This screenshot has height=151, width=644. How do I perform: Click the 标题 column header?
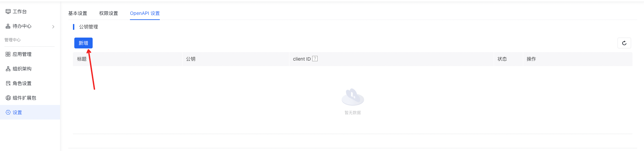click(82, 59)
